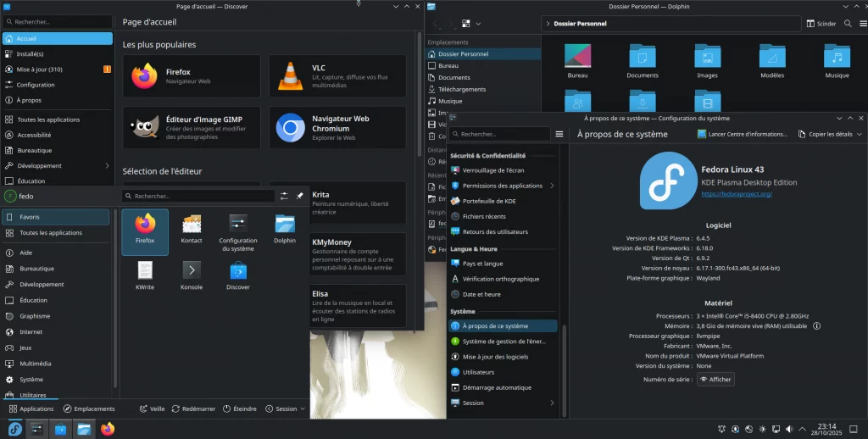Image resolution: width=868 pixels, height=439 pixels.
Task: Open the fedoraproject.org link
Action: pos(737,194)
